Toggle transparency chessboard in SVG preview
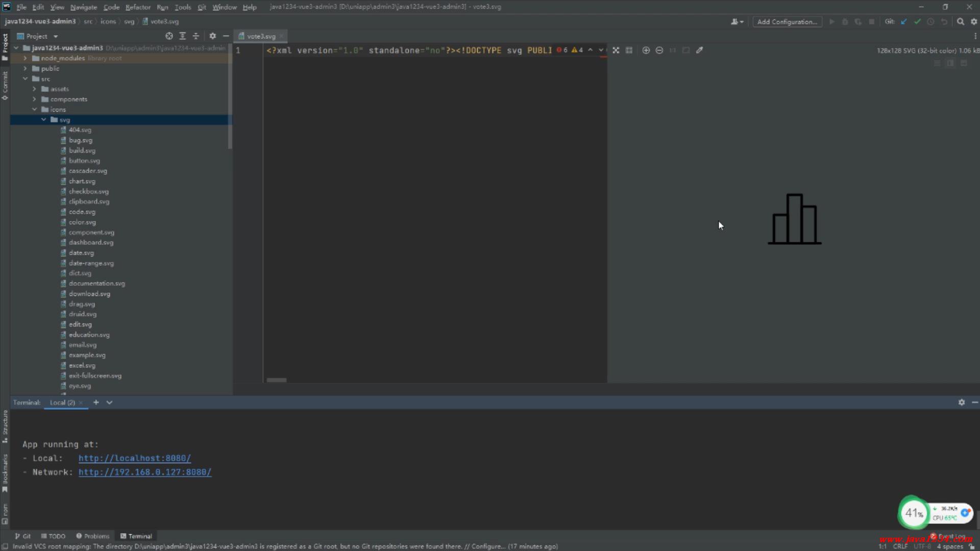Screen dimensions: 980x551 616,50
